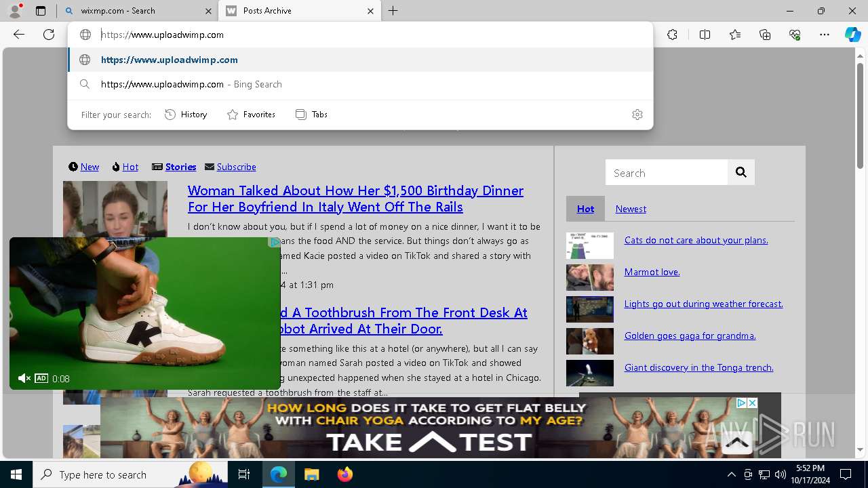Screen dimensions: 868x488
Task: Reload the page with the Refresh icon
Action: click(x=49, y=35)
